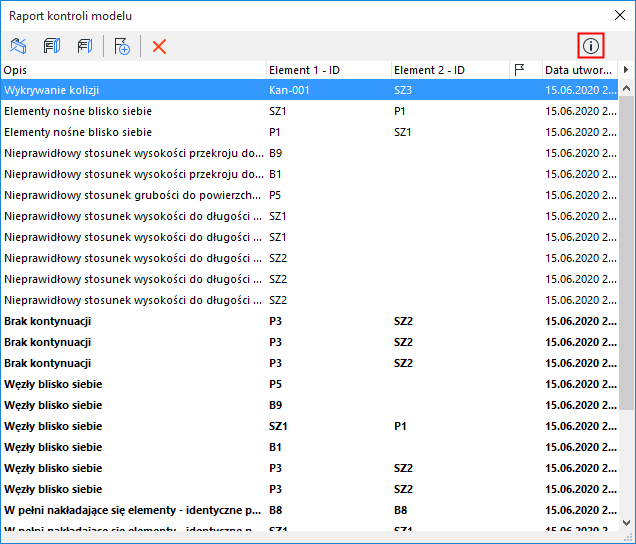Select Nieprawidłowy stosunek grubości do powierzch... row

pos(310,195)
